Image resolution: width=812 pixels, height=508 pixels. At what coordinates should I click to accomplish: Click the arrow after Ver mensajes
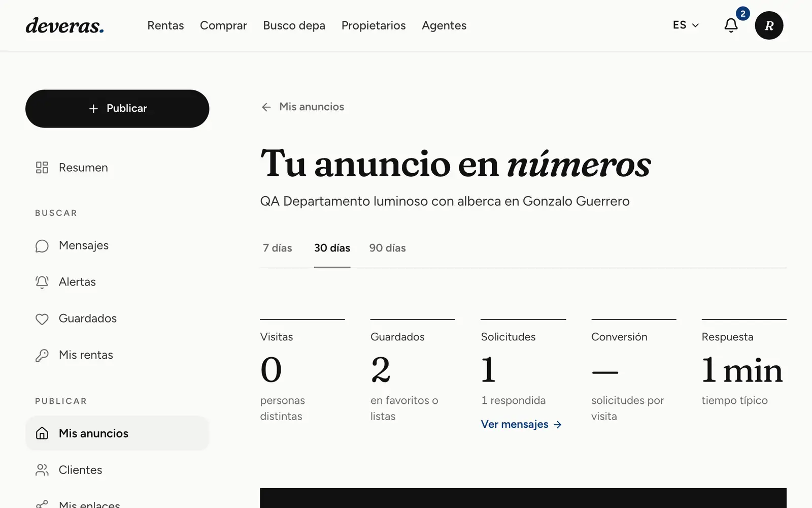pyautogui.click(x=558, y=425)
